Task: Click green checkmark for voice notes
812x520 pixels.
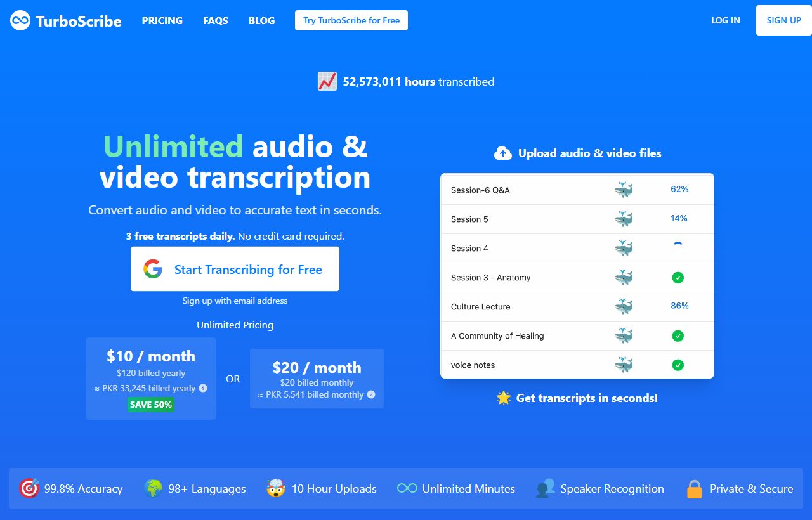Action: pos(678,365)
